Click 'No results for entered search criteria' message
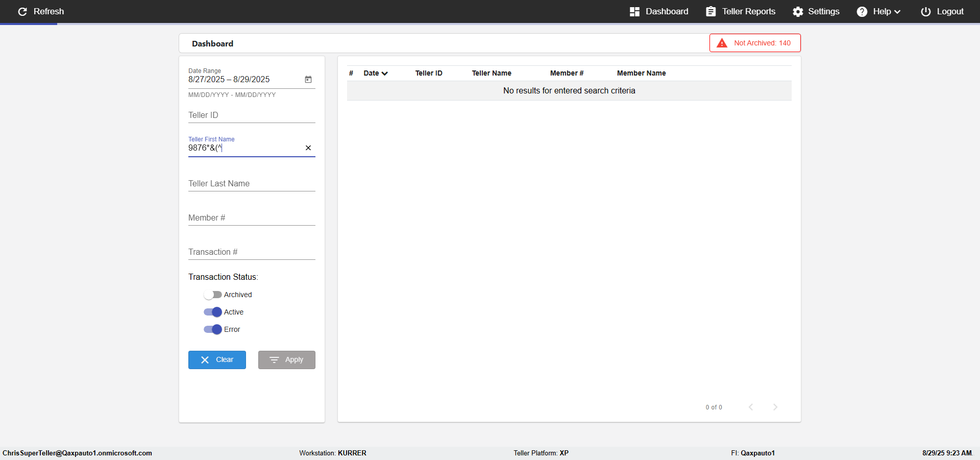980x460 pixels. [x=569, y=90]
